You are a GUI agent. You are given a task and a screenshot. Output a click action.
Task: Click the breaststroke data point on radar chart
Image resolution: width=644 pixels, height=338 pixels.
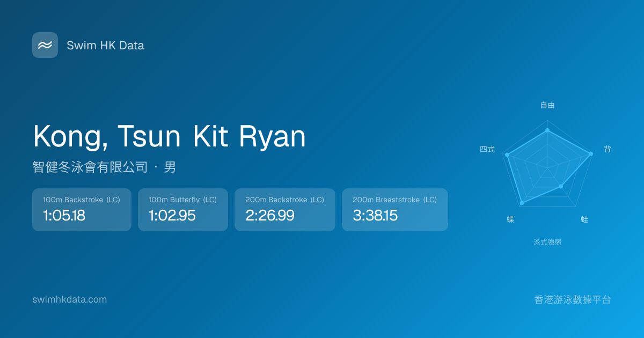coord(561,186)
